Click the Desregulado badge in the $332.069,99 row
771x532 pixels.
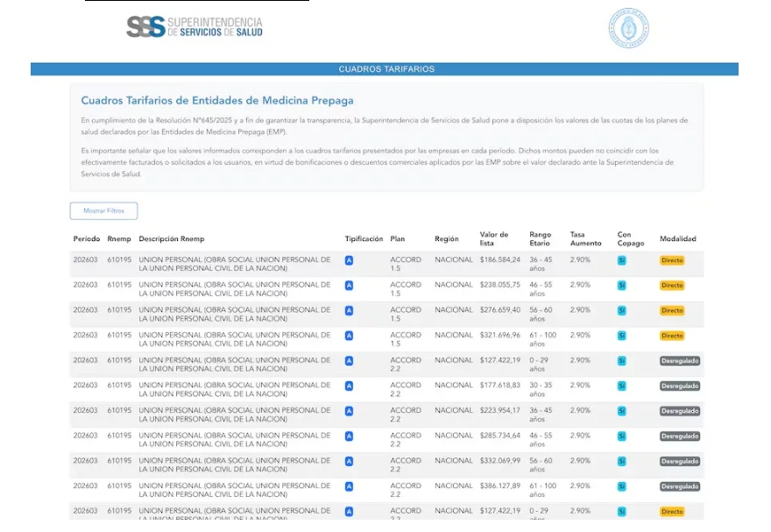680,462
